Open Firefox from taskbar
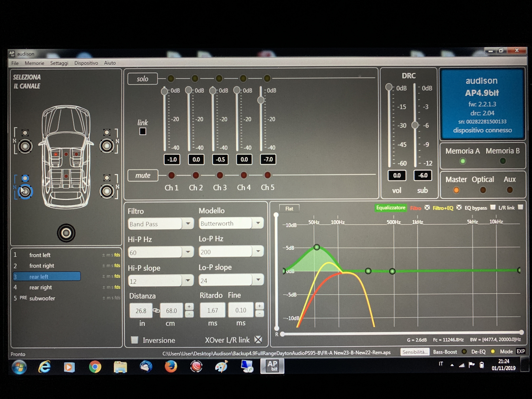This screenshot has width=532, height=399. 171,367
